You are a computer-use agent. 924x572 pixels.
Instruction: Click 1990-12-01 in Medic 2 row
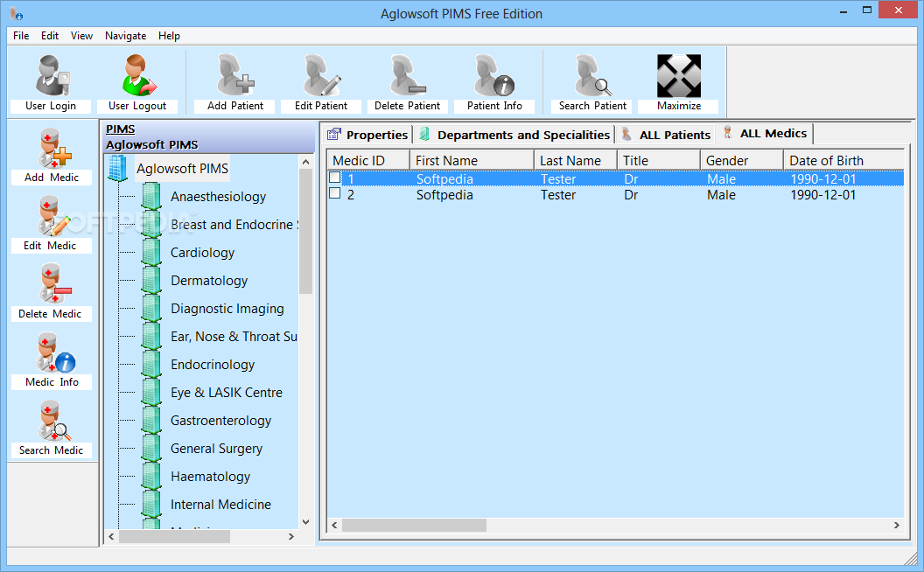(822, 194)
